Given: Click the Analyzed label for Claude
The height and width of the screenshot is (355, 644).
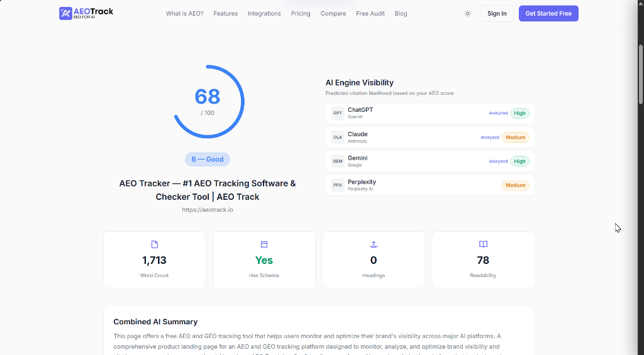Looking at the screenshot, I should coord(490,138).
